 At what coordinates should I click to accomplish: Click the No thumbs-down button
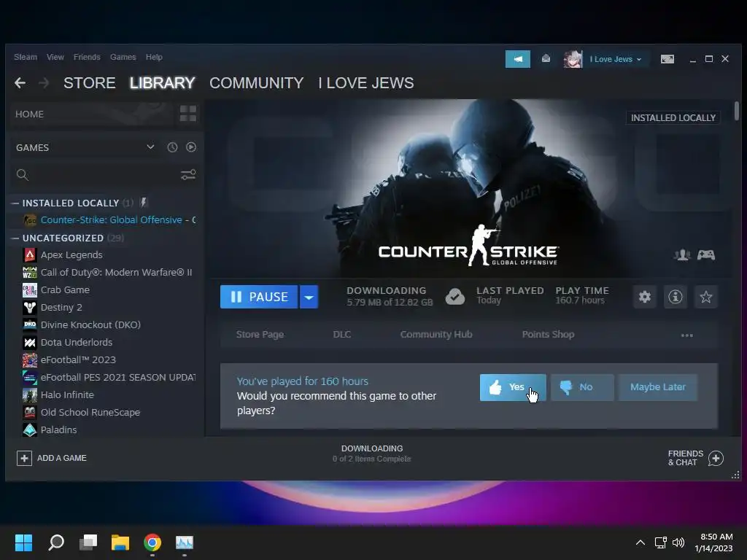click(582, 387)
